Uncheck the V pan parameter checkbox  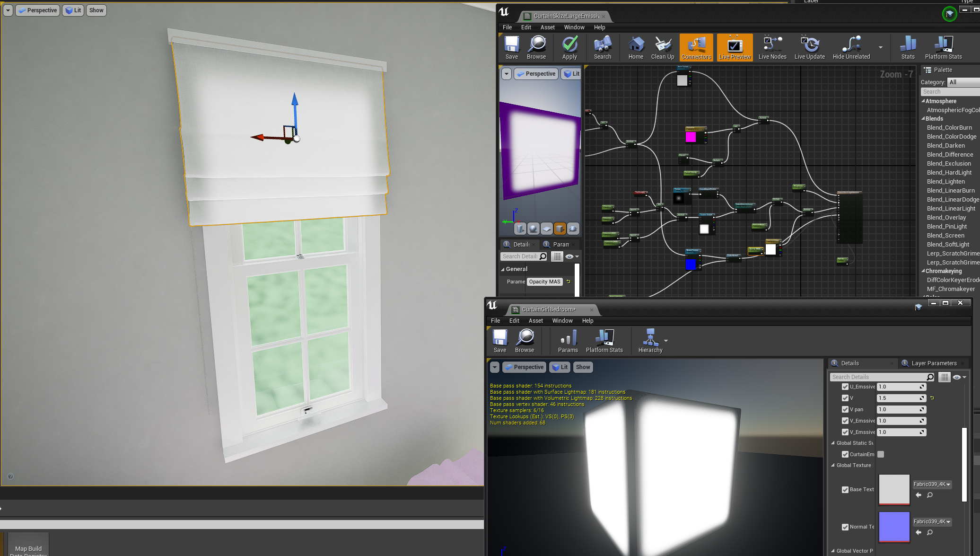pos(845,409)
